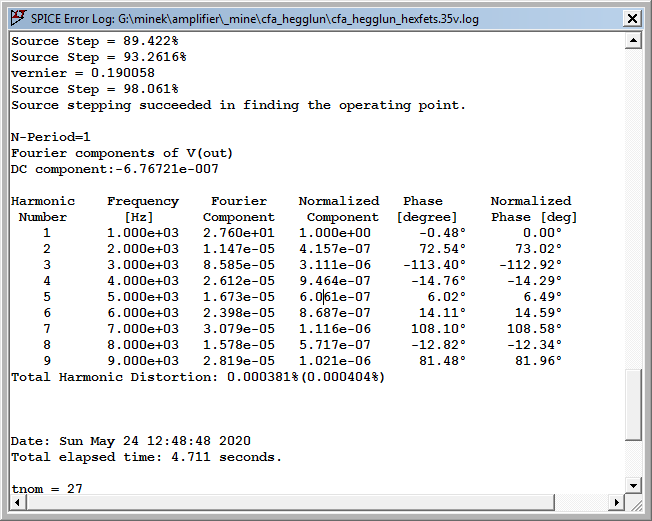The height and width of the screenshot is (521, 652).
Task: Click the phase value -12.82°
Action: [x=439, y=345]
